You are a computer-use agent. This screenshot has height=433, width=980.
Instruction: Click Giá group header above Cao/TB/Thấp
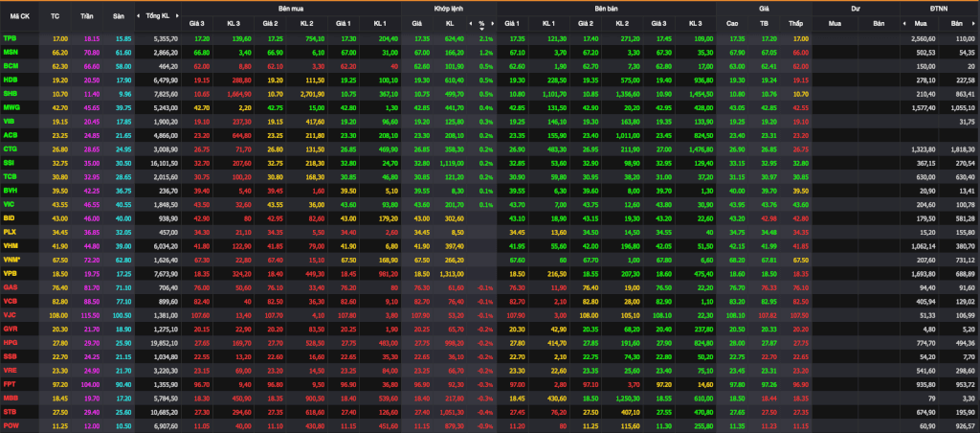(764, 8)
